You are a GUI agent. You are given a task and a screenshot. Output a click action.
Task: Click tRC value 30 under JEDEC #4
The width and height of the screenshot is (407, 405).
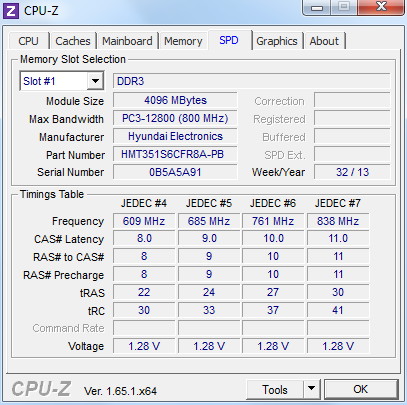[144, 310]
